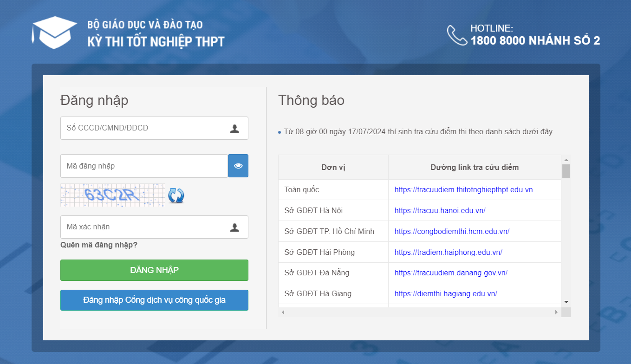Viewport: 631px width, 364px height.
Task: Open tradiem.haiphong.edu.vn link
Action: [448, 252]
